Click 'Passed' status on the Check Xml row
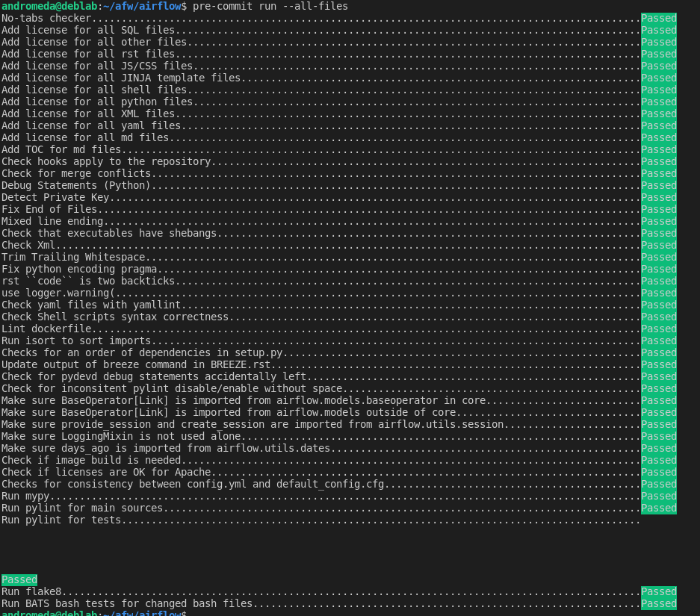 [659, 246]
